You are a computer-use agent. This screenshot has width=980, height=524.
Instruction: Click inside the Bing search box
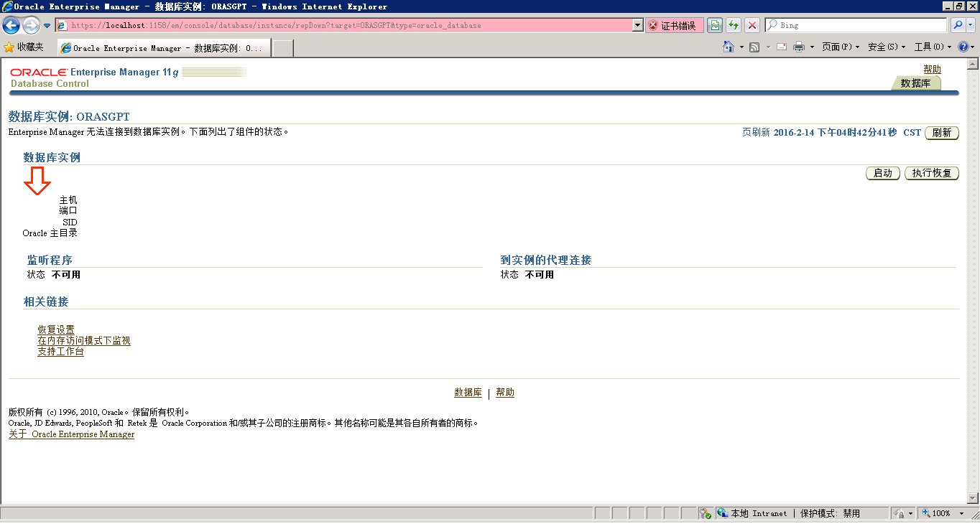pos(856,25)
